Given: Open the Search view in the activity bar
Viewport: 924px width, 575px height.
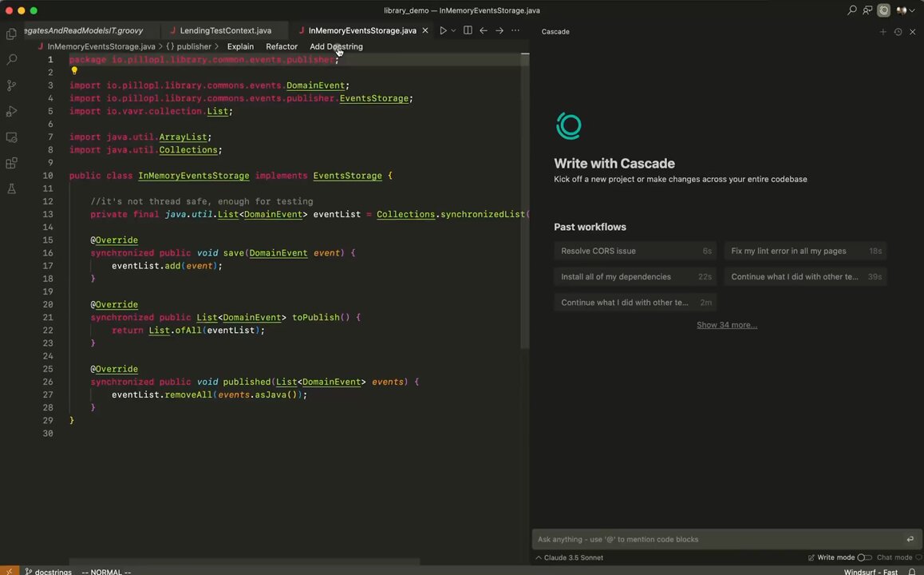Looking at the screenshot, I should (x=11, y=60).
